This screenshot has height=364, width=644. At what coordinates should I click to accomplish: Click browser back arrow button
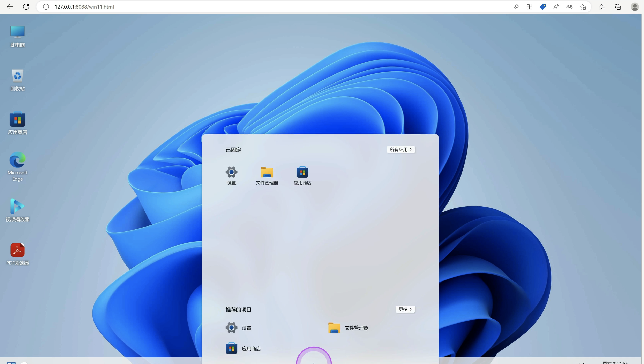click(9, 7)
